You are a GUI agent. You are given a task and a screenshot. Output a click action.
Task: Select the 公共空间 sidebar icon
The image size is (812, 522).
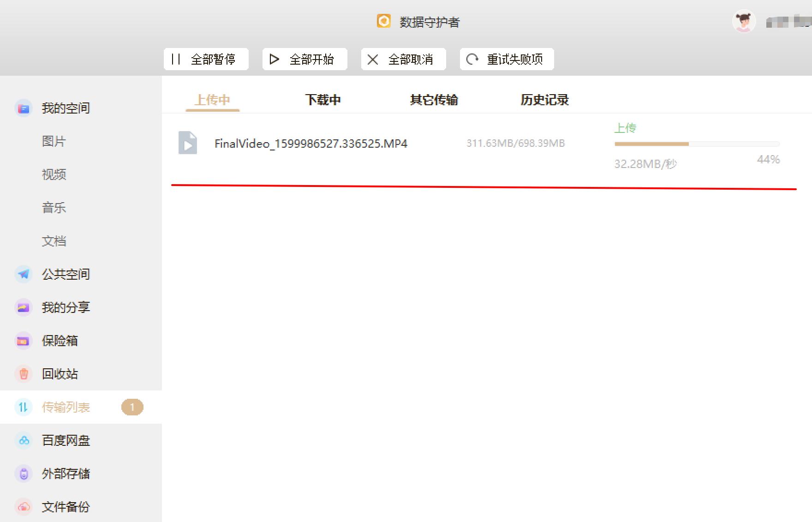click(x=23, y=274)
